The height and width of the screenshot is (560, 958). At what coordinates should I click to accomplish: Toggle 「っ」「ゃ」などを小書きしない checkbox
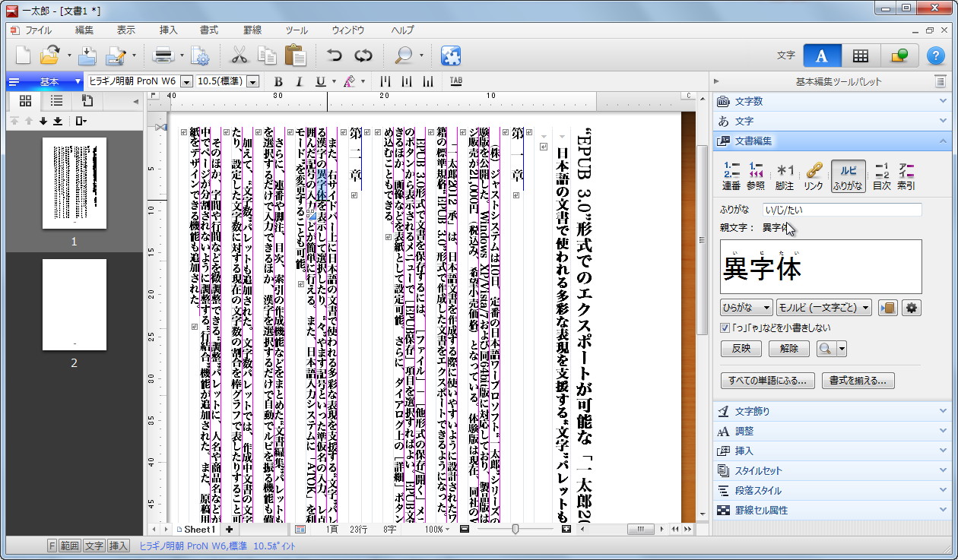725,327
